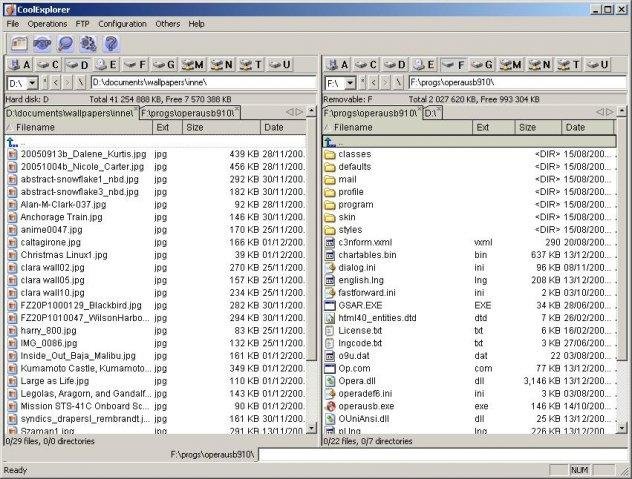Select drive C in the left panel
632x479 pixels.
48,65
